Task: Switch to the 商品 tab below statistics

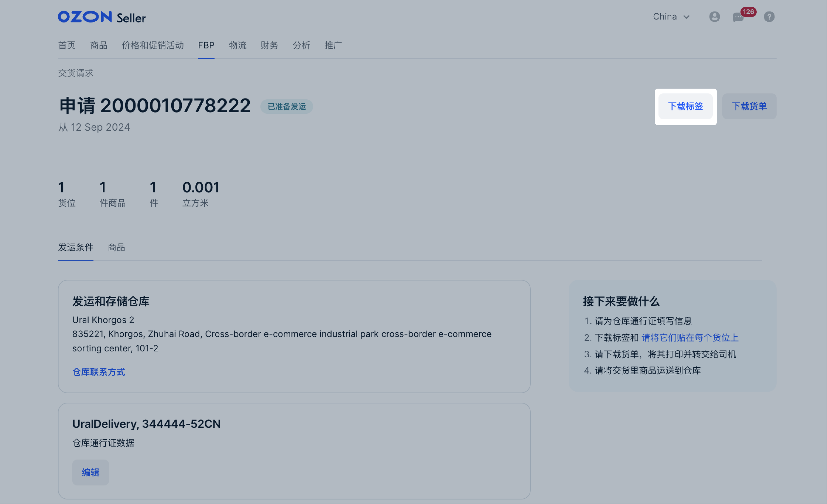Action: (116, 247)
